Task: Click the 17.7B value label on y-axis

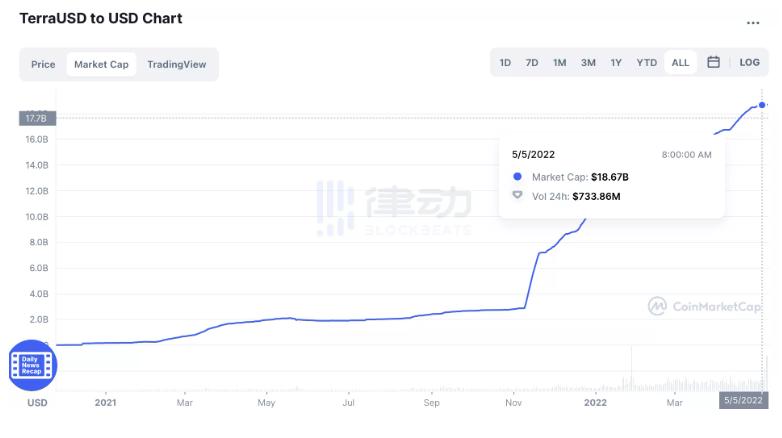Action: click(x=37, y=118)
